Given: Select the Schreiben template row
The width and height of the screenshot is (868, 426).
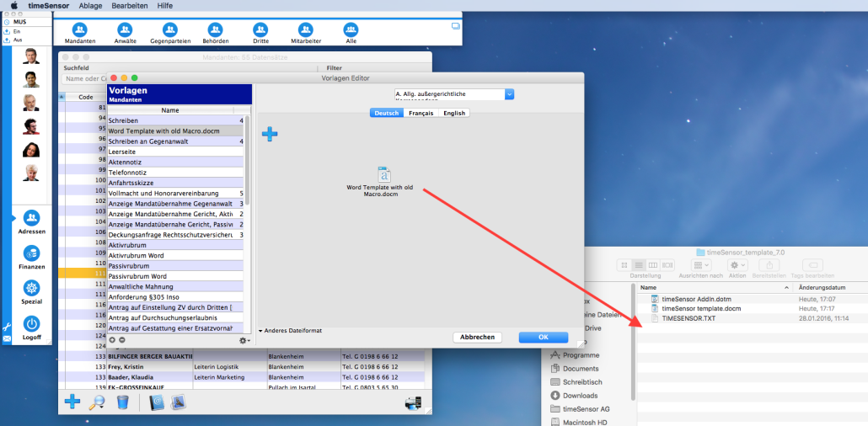Looking at the screenshot, I should click(x=175, y=120).
